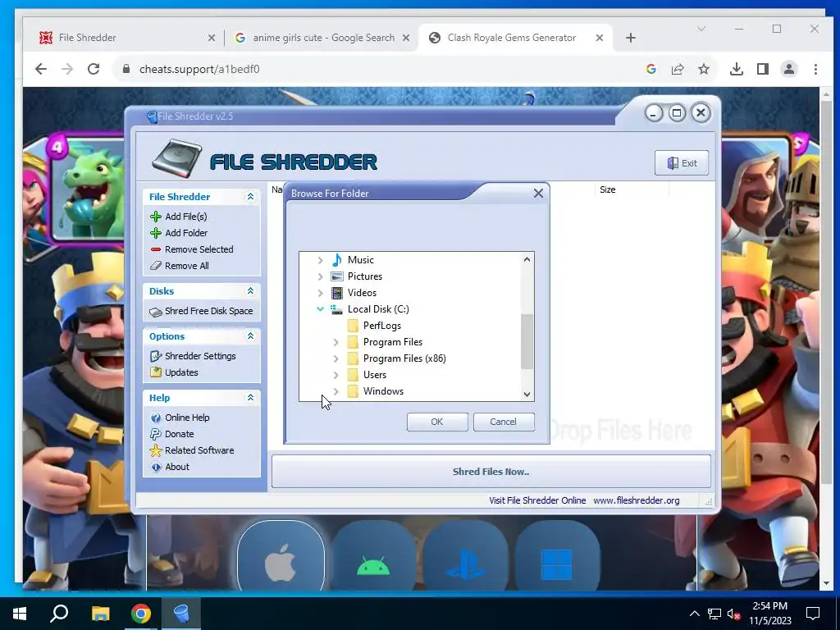This screenshot has width=840, height=630.
Task: Collapse the Local Disk (C:) node
Action: coord(321,309)
